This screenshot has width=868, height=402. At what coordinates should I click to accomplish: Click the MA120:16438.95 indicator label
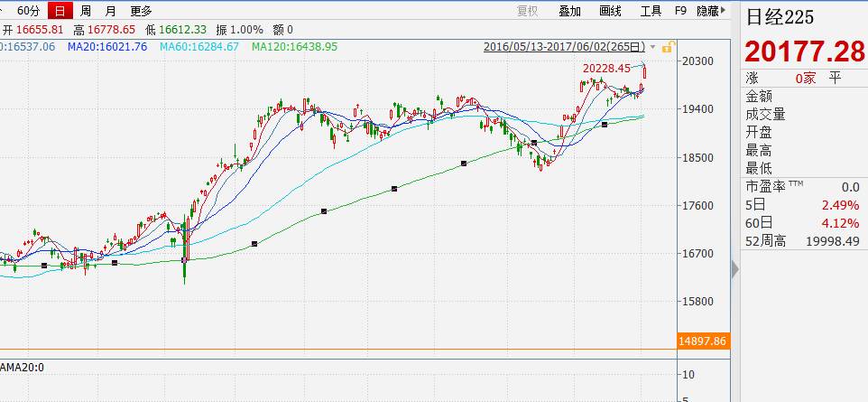click(294, 47)
